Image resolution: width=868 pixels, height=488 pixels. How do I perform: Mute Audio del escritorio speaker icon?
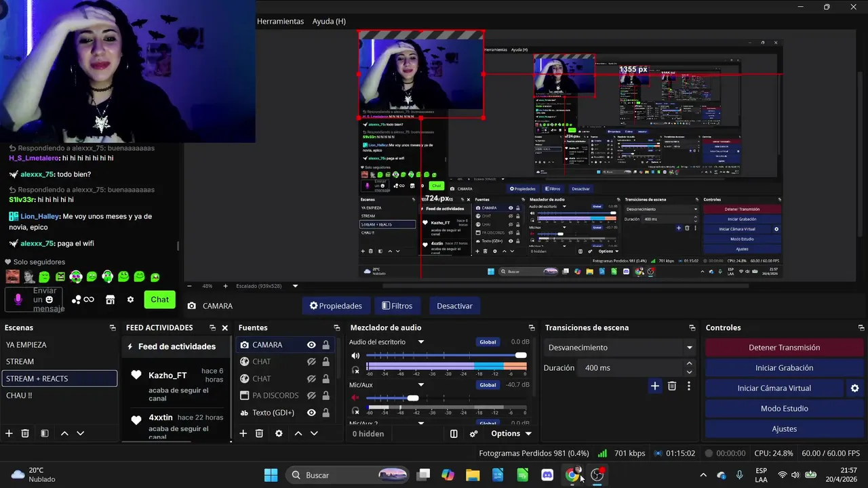[355, 356]
